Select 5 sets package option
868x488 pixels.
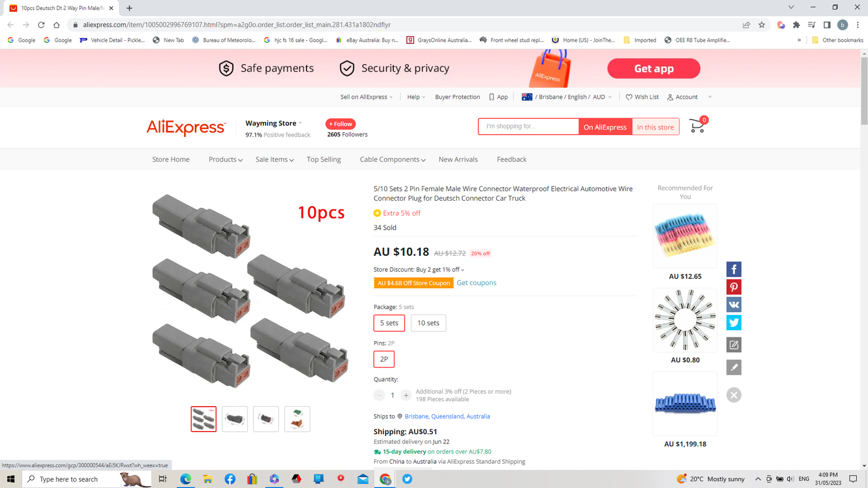tap(389, 323)
